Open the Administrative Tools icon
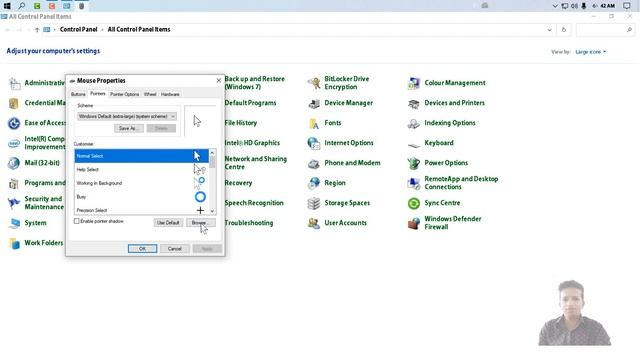Image resolution: width=640 pixels, height=360 pixels. click(14, 83)
